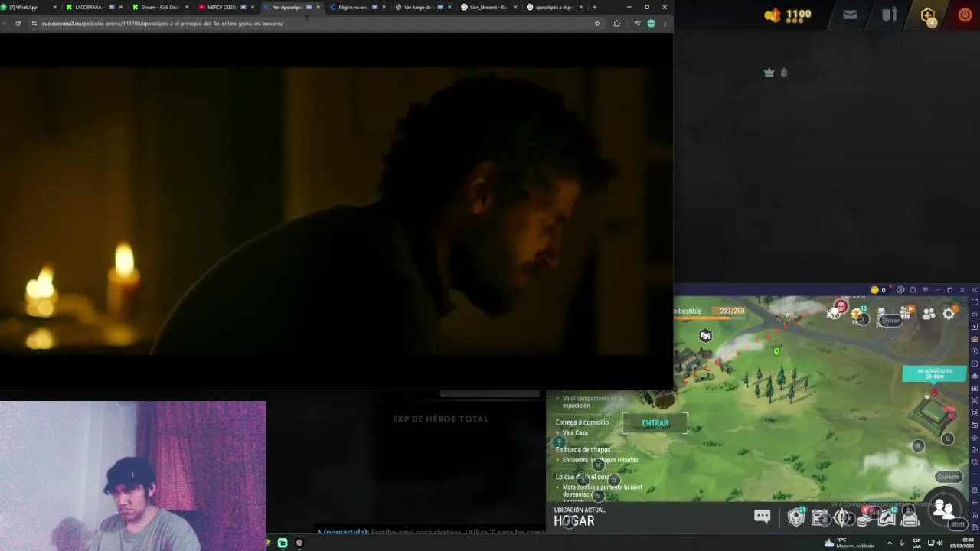Viewport: 980px width, 551px height.
Task: Open BlueStacks hamburger menu
Action: click(925, 290)
